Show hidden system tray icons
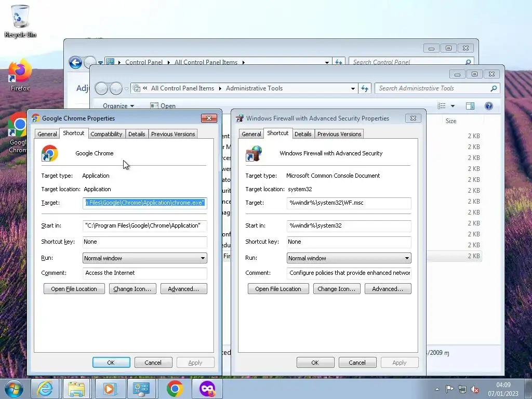532x399 pixels. coord(437,389)
